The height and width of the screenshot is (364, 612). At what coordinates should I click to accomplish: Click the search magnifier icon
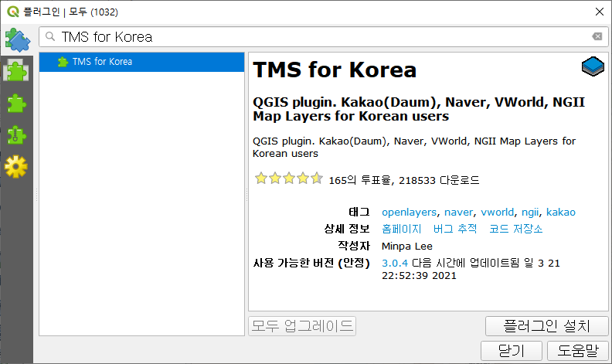50,37
